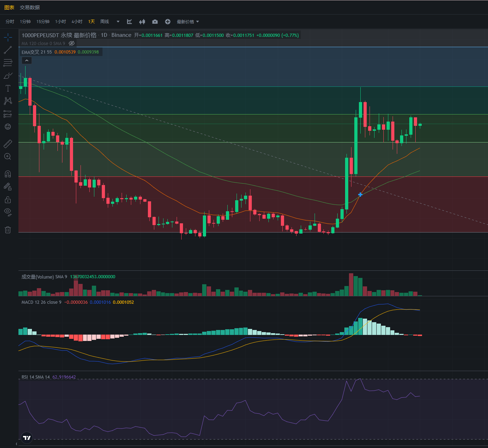This screenshot has height=448, width=488.
Task: Select the Fibonacci retracement tool
Action: point(8,63)
